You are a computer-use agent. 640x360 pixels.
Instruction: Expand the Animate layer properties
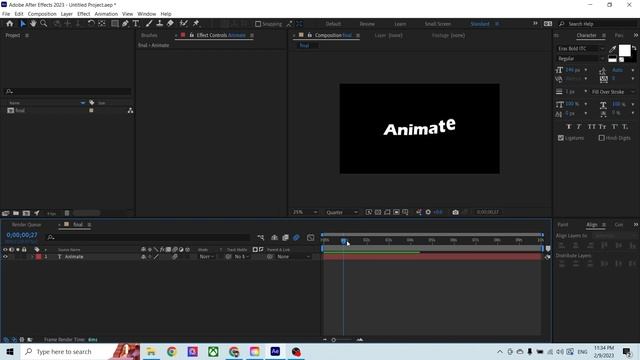(x=32, y=257)
